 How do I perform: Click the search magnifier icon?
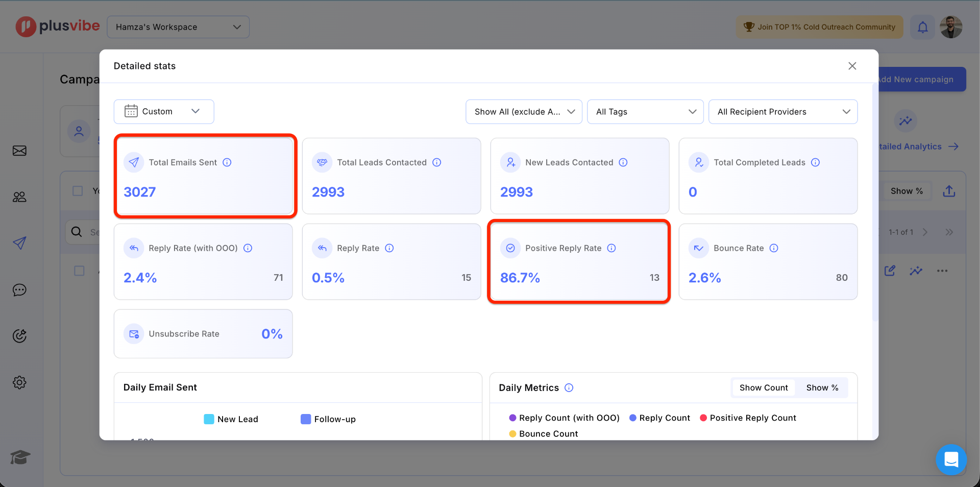77,232
